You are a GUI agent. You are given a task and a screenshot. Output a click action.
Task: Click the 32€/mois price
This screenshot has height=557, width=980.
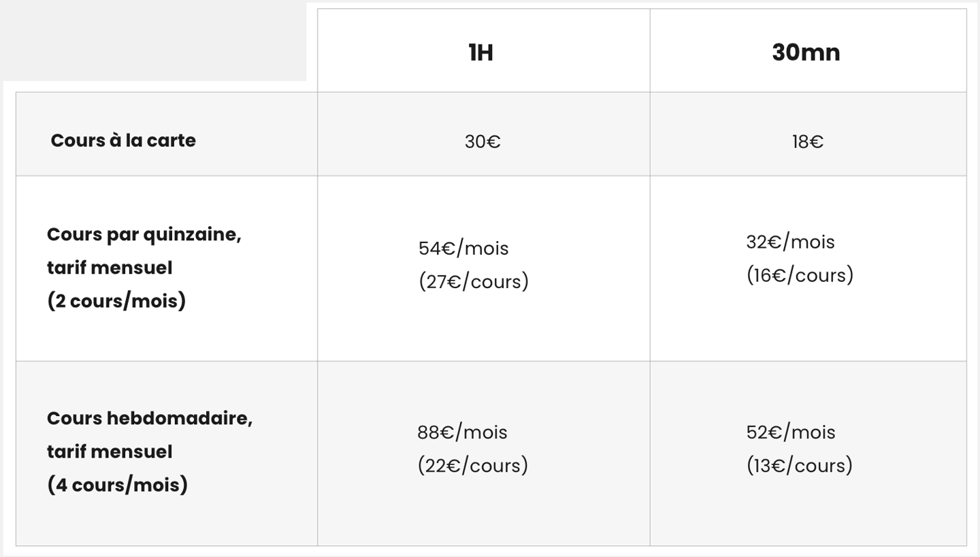point(790,242)
